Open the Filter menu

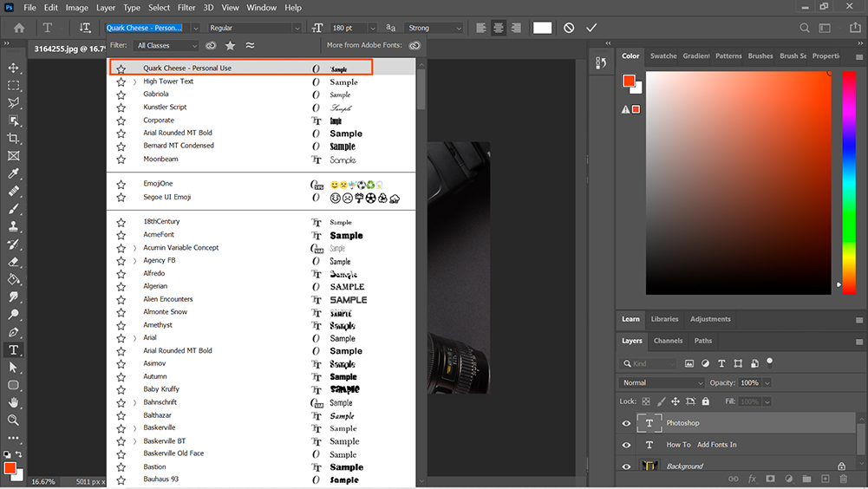[x=186, y=8]
